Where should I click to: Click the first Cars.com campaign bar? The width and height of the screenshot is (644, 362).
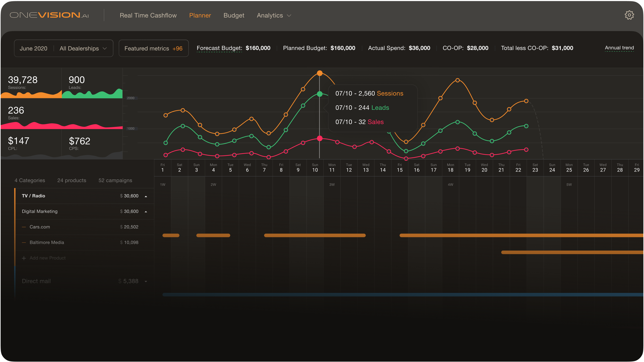171,235
